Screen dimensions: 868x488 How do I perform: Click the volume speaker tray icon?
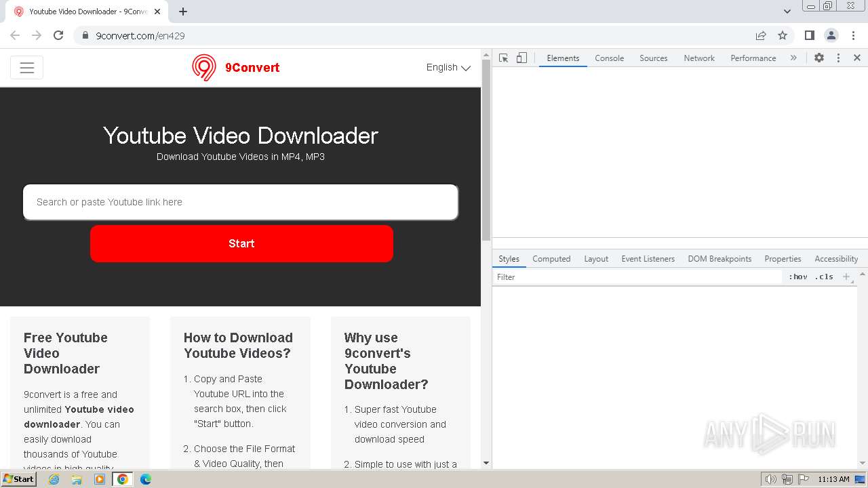[x=770, y=479]
